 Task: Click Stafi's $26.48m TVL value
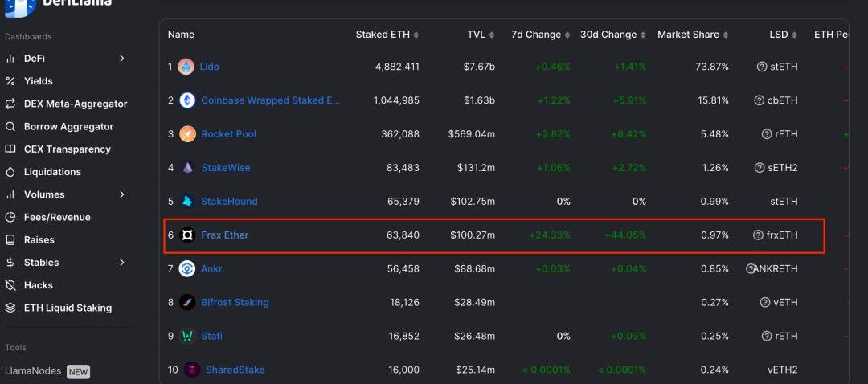click(476, 337)
